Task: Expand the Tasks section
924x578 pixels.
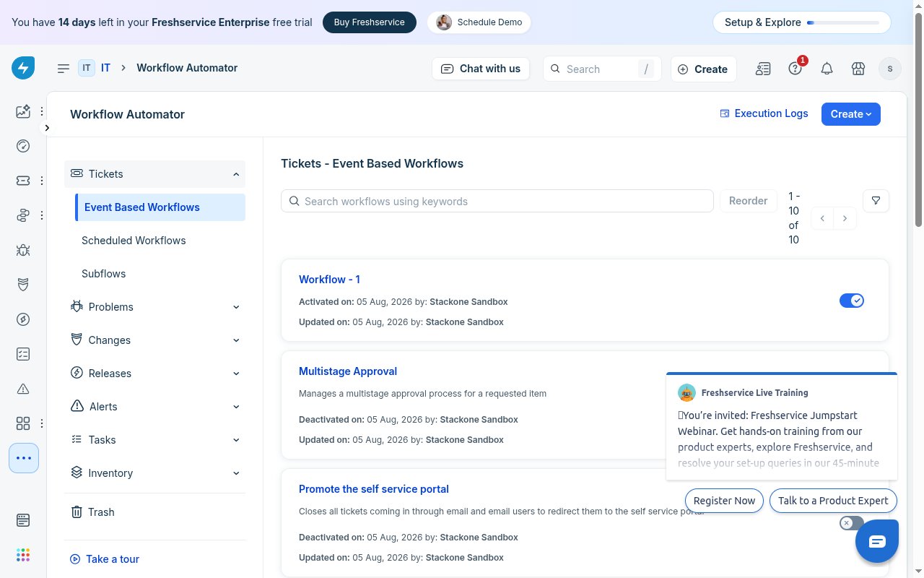Action: tap(154, 440)
